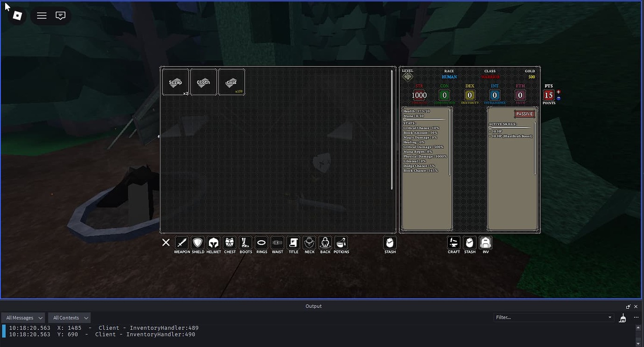The image size is (644, 347).
Task: Click the DEX dexterity stat box
Action: 469,95
